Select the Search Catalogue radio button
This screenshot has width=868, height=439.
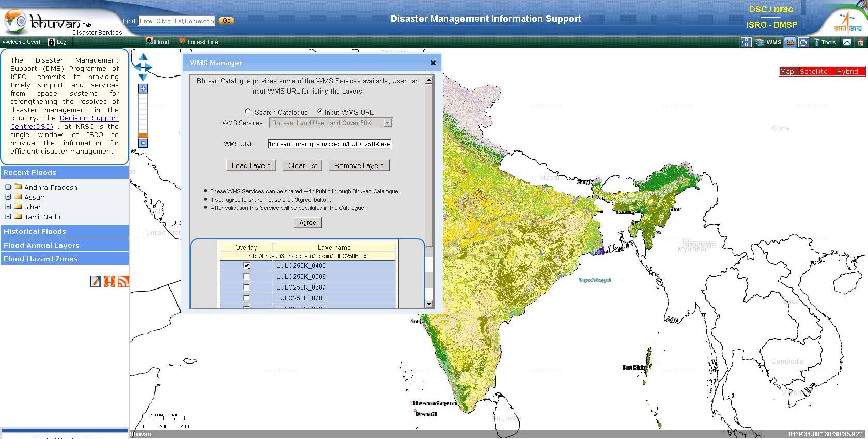click(248, 111)
